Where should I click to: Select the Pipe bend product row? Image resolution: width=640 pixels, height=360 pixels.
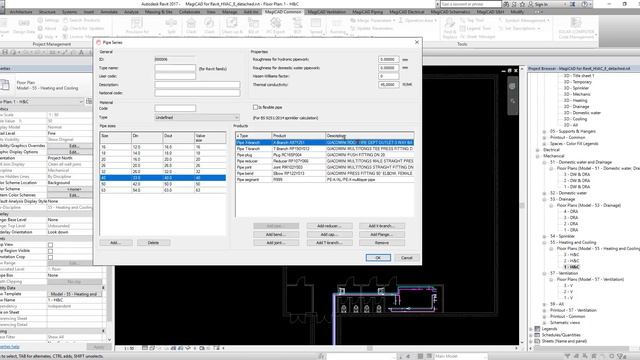325,173
